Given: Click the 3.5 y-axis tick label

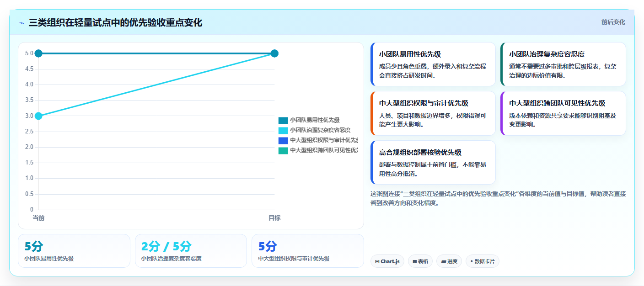Looking at the screenshot, I should (x=29, y=100).
